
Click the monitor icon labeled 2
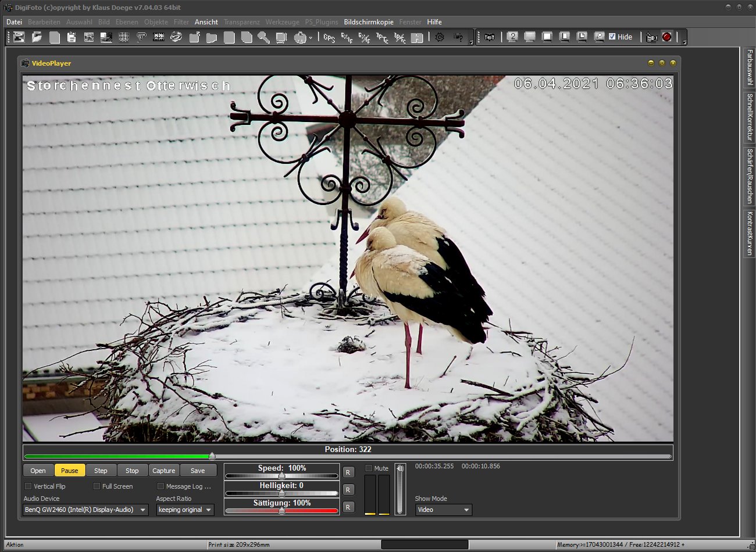tap(512, 37)
